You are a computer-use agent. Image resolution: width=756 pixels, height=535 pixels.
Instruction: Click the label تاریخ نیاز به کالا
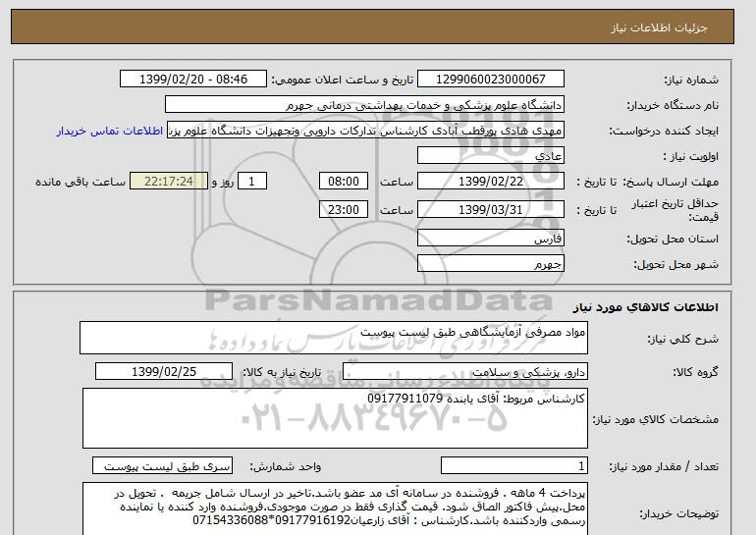[282, 372]
